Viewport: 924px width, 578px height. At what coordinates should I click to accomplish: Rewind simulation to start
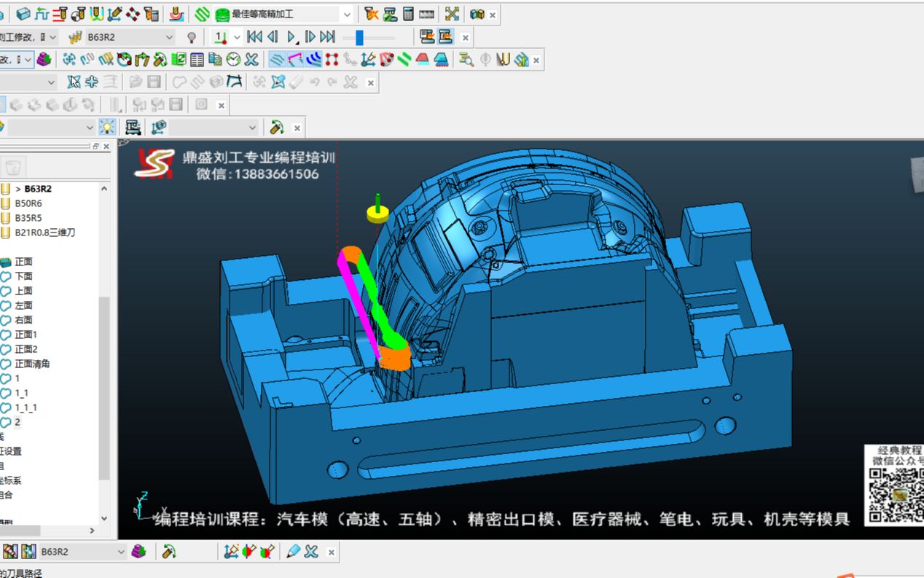click(254, 36)
